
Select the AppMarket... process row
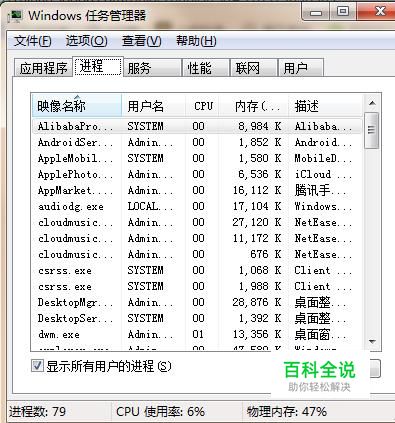197,190
